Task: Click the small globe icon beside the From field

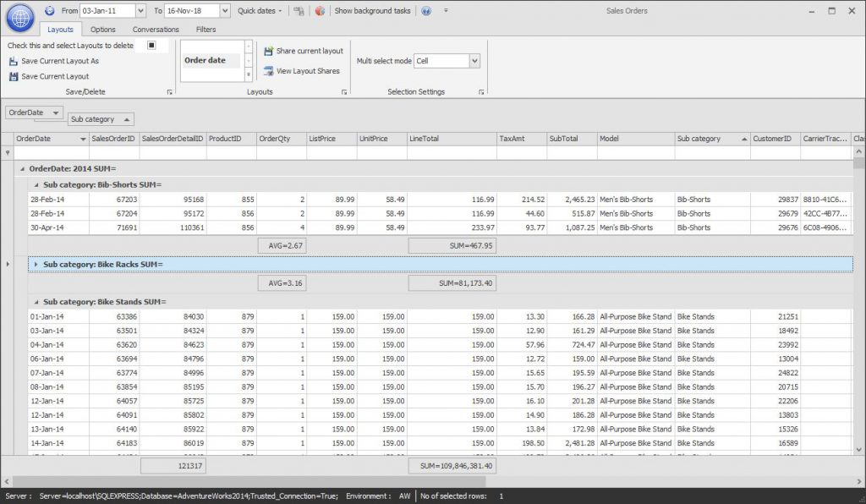Action: tap(48, 9)
